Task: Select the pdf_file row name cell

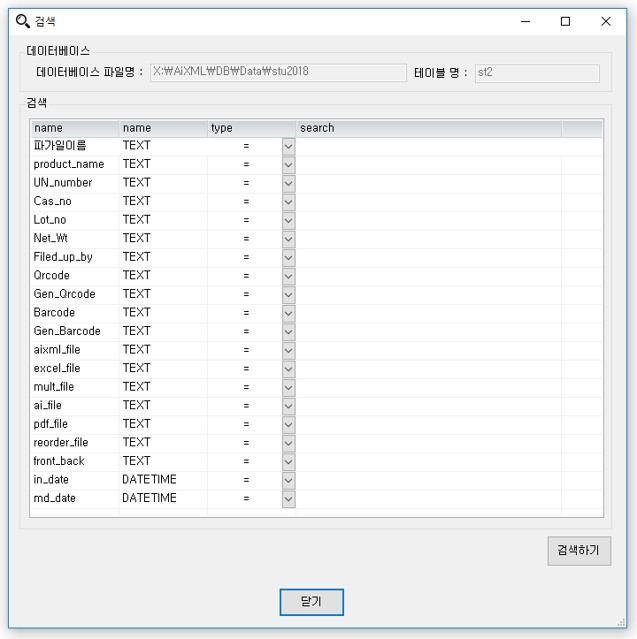Action: (x=74, y=424)
